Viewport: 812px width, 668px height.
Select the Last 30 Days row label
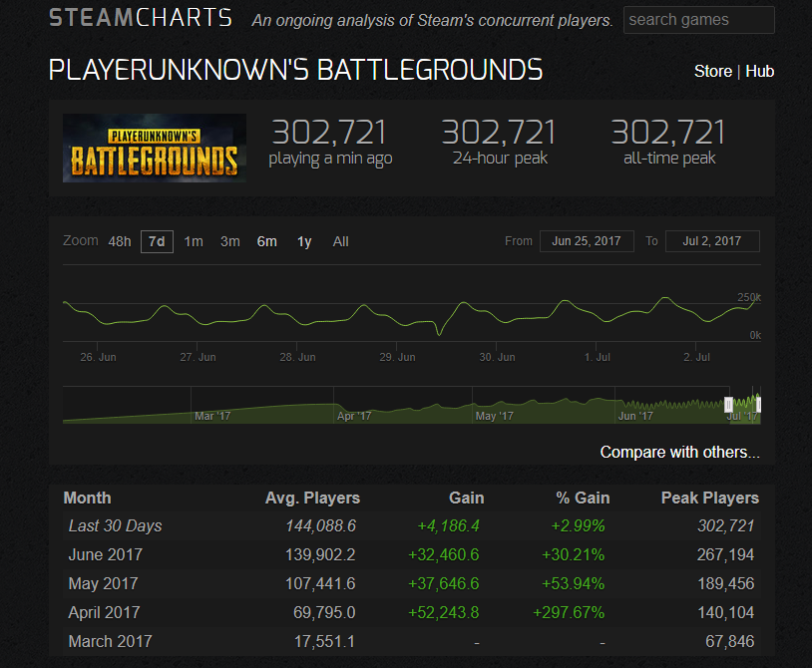(x=115, y=525)
